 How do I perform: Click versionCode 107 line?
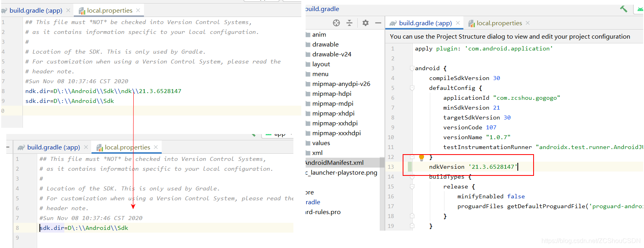[x=470, y=127]
